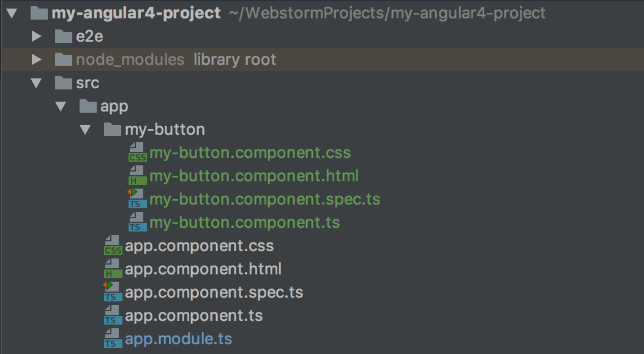
Task: Click the spec icon of app.component.spec.ts
Action: click(x=113, y=292)
